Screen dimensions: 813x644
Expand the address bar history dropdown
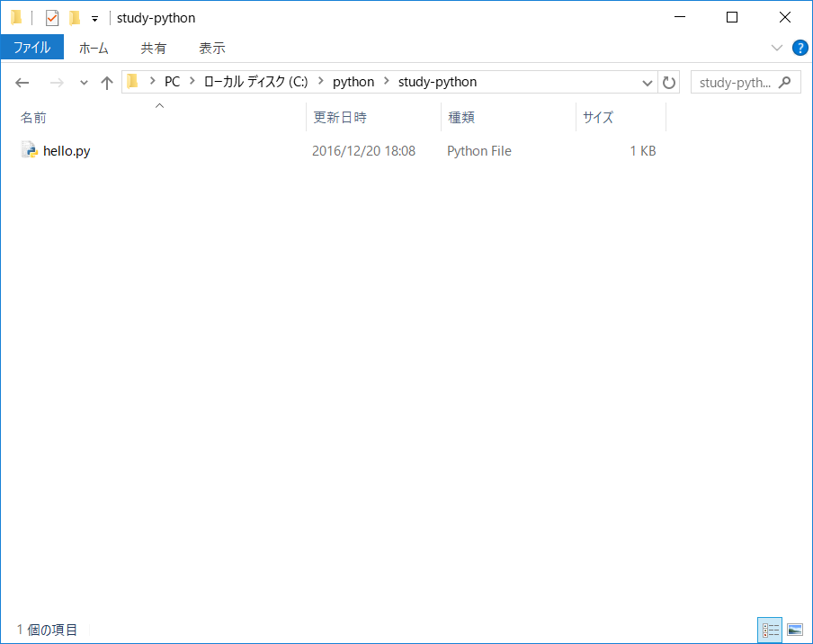[648, 83]
